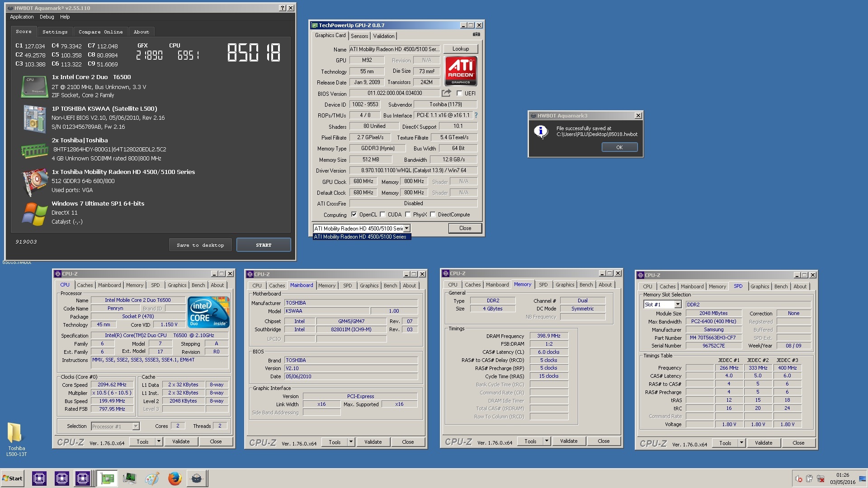Click the Lookup button in GPU-Z

tap(460, 49)
